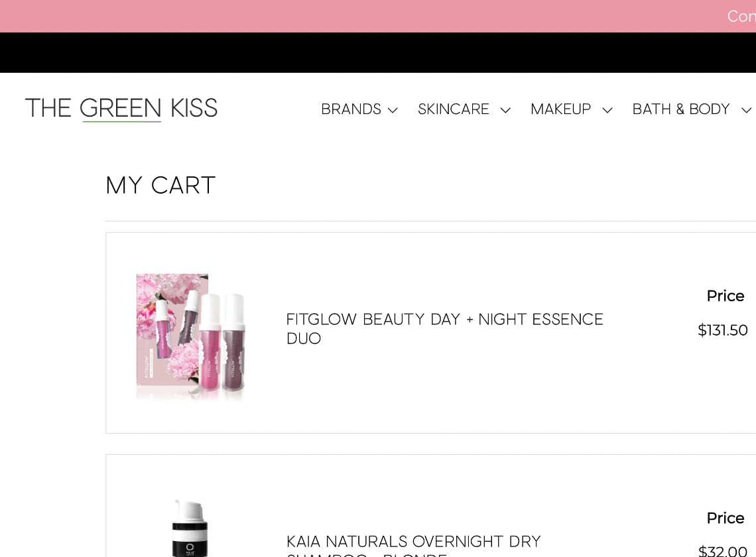Click the My Cart page heading
Screen dimensions: 756x557
point(160,186)
